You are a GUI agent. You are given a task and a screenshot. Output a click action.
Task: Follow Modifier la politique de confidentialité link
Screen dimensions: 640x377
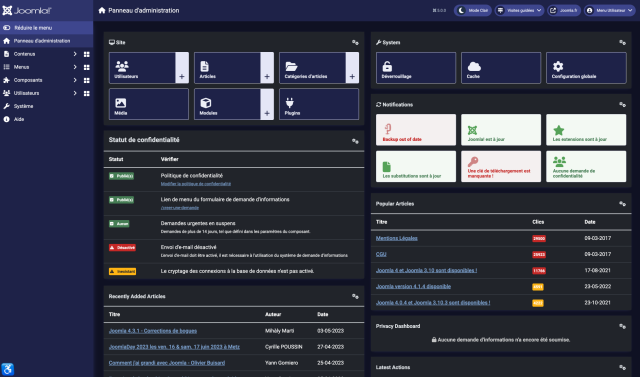(196, 184)
